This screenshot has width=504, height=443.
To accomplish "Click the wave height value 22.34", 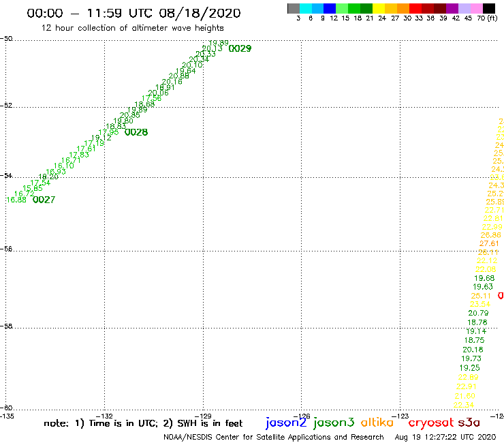I will pos(464,405).
